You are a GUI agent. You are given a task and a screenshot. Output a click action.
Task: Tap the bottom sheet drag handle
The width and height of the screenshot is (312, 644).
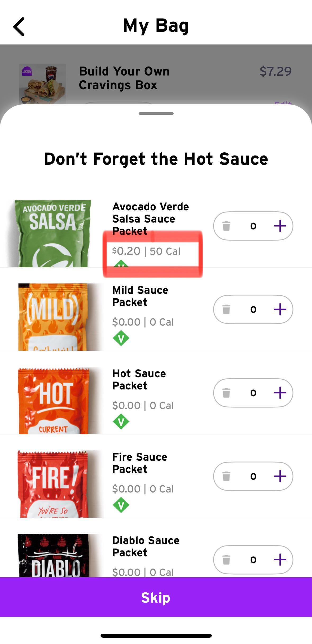pos(156,114)
